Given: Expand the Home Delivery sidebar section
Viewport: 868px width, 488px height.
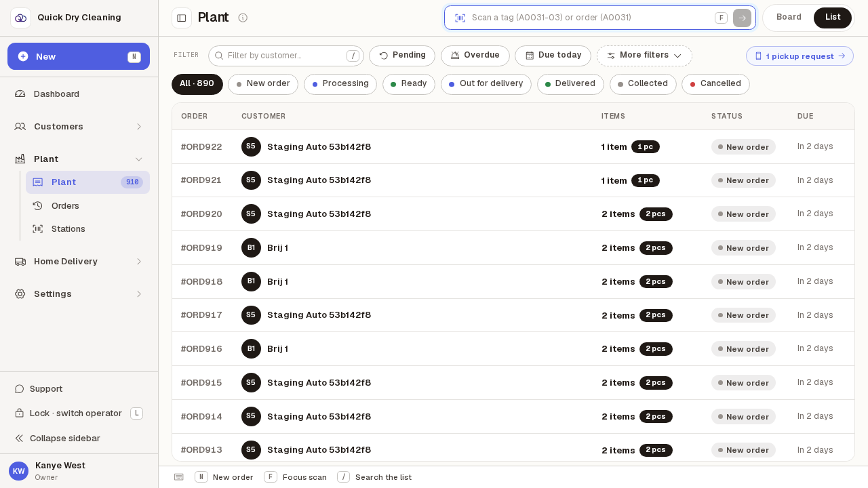Looking at the screenshot, I should [x=79, y=262].
